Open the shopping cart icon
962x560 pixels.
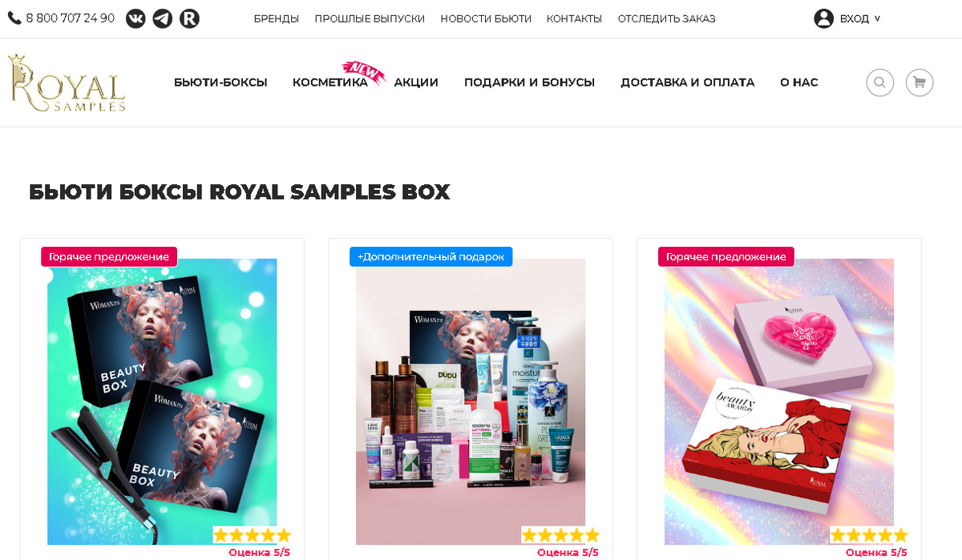[920, 83]
